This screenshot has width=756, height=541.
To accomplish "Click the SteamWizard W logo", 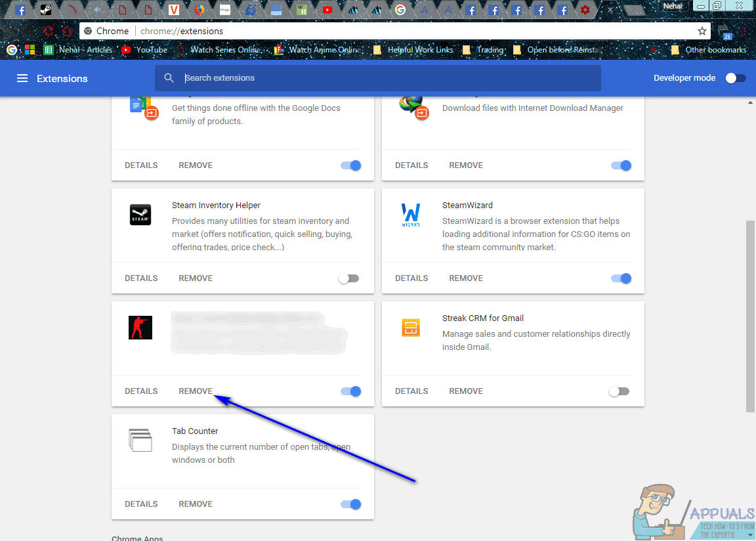I will [411, 215].
